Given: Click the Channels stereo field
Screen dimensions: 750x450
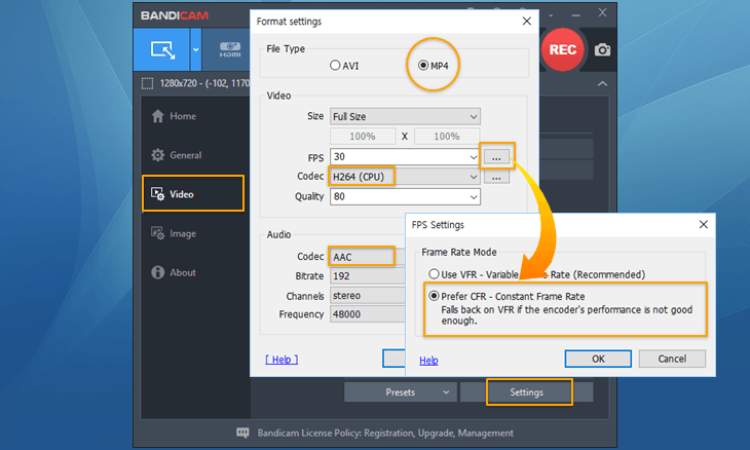Looking at the screenshot, I should [367, 296].
